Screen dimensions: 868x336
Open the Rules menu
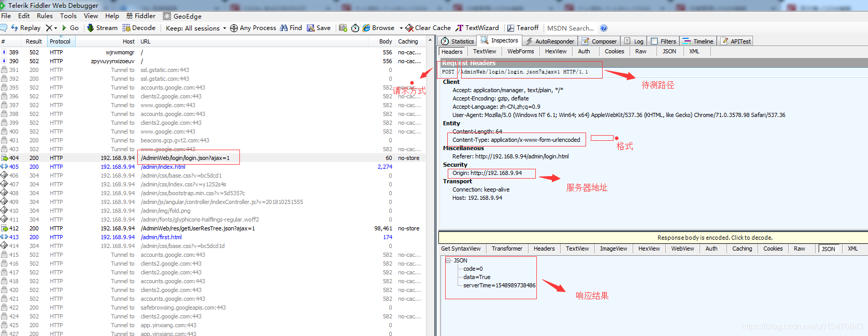point(45,16)
